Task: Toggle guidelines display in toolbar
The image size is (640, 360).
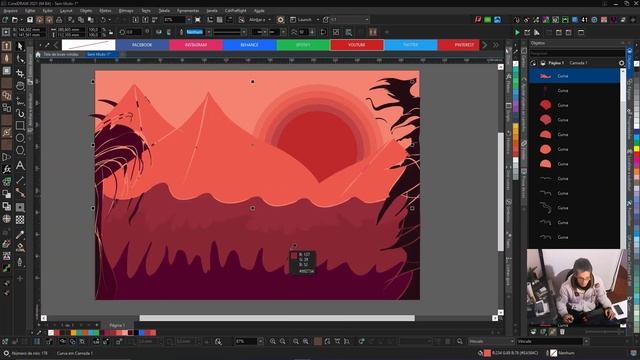Action: tap(229, 20)
